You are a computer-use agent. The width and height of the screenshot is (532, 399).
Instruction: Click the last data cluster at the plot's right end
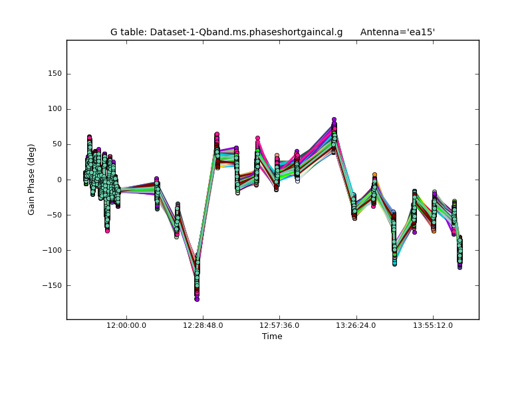460,253
